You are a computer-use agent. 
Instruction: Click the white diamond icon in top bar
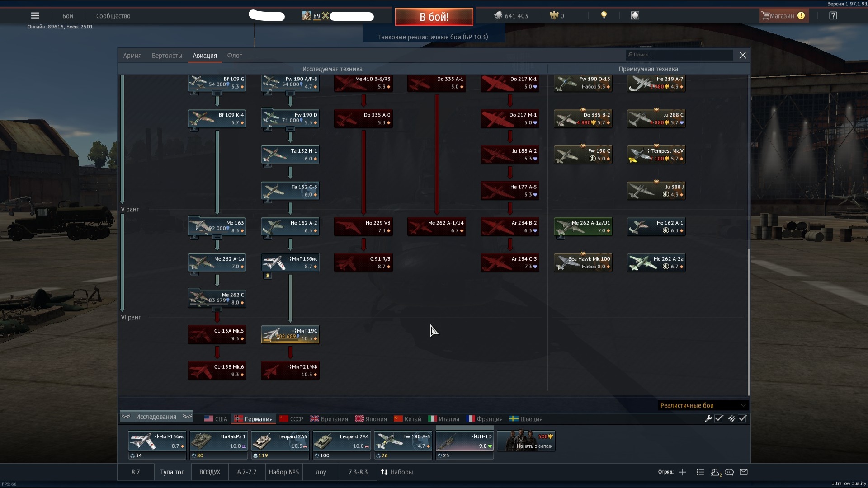(x=635, y=15)
